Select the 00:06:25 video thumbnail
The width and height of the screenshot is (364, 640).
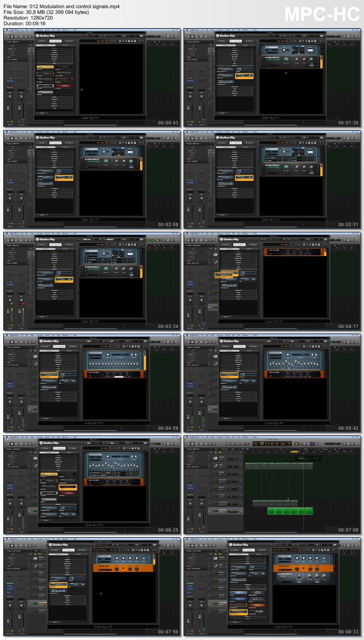coord(92,485)
